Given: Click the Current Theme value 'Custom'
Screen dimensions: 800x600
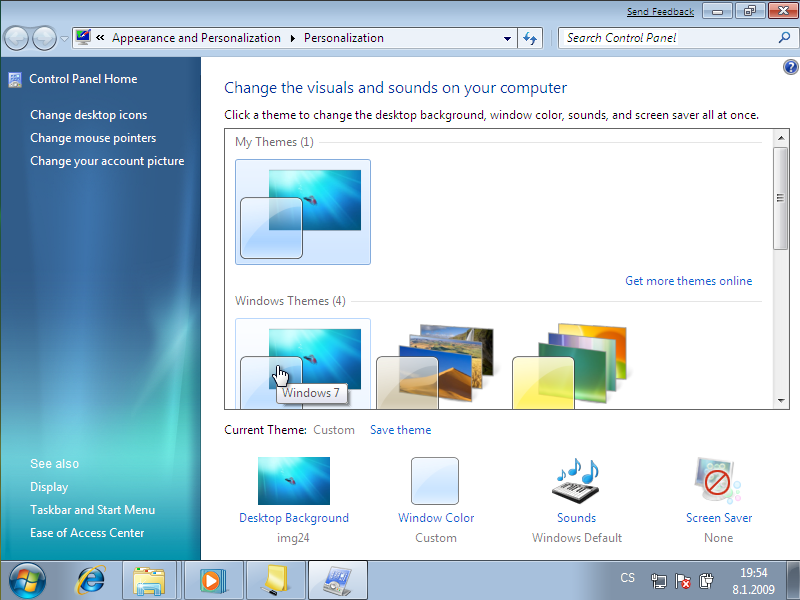Looking at the screenshot, I should [334, 430].
